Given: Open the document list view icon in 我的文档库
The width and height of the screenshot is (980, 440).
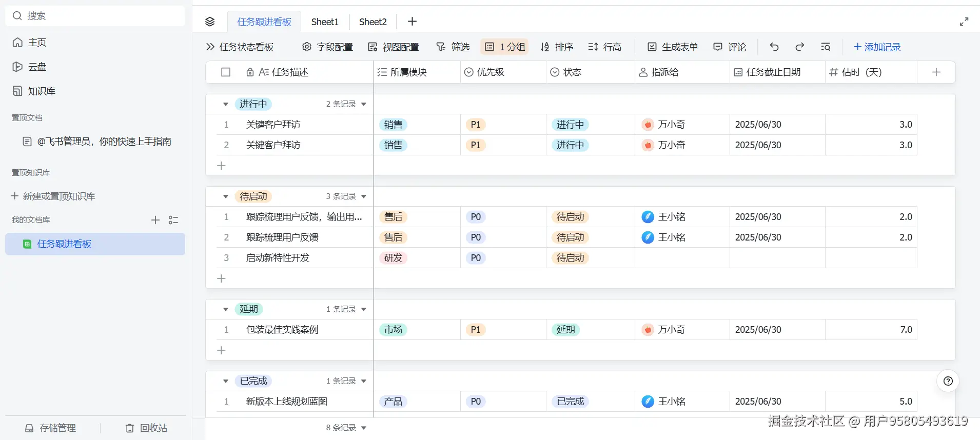Looking at the screenshot, I should [x=173, y=220].
